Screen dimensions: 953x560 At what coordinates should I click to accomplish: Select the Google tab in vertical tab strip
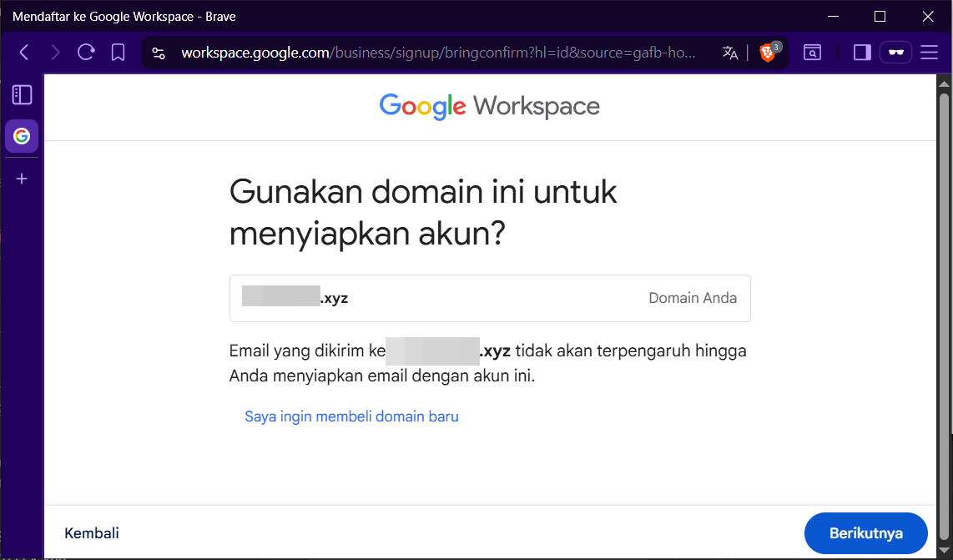(x=22, y=136)
